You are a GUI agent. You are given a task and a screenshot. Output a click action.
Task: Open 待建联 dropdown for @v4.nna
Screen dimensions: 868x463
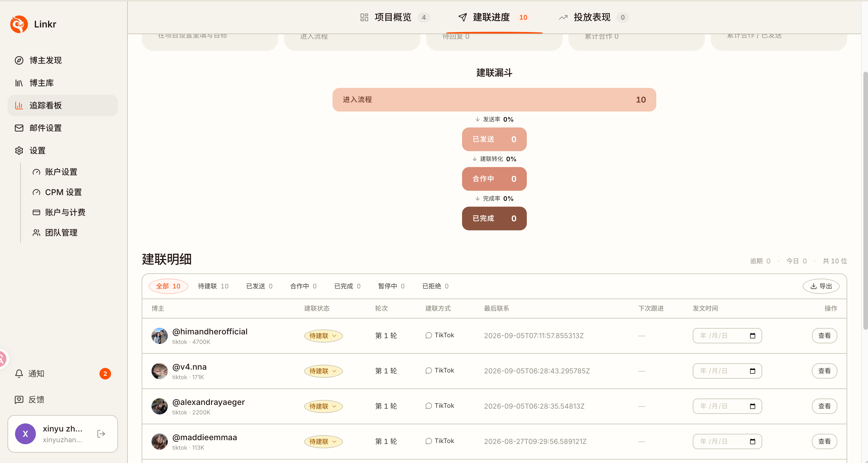(323, 371)
